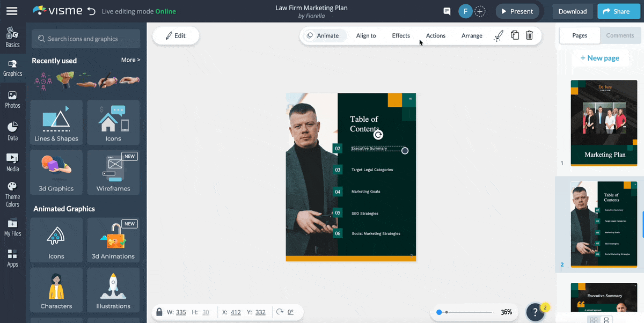Screen dimensions: 644x323
Task: Toggle the lock on element width and height
Action: 159,312
